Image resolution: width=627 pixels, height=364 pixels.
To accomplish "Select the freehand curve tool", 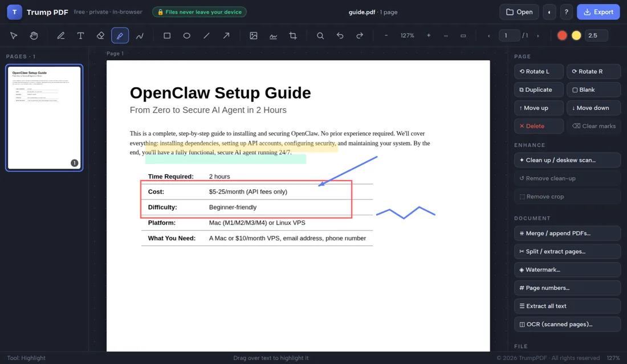I will 140,35.
